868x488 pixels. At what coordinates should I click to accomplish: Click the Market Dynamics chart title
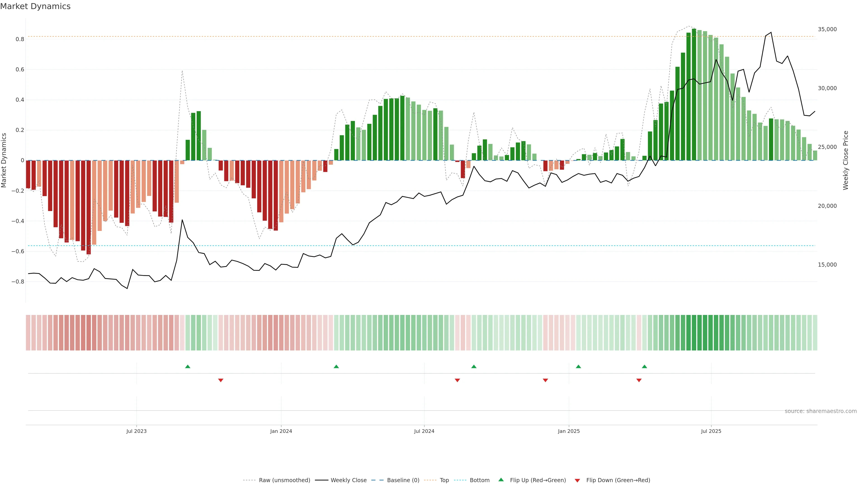(x=35, y=6)
